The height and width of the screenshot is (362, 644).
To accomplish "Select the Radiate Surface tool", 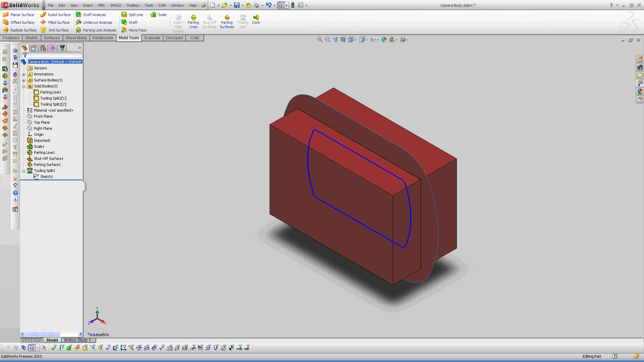I will tap(19, 30).
